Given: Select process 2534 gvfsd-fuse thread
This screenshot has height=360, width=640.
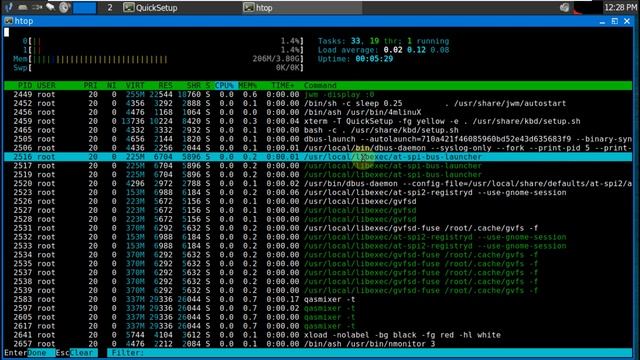Looking at the screenshot, I should [x=318, y=255].
